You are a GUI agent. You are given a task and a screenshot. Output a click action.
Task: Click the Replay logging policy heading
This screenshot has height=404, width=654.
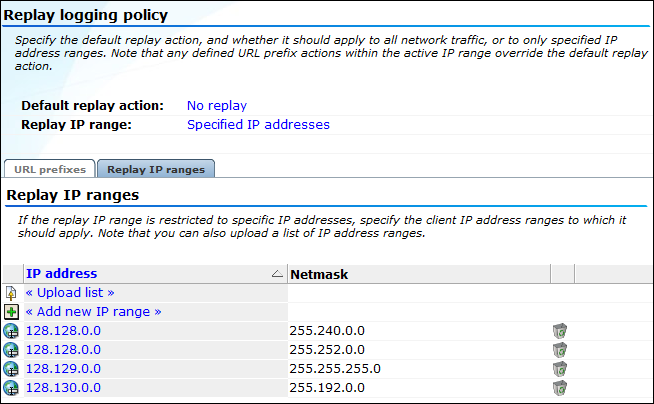(86, 15)
